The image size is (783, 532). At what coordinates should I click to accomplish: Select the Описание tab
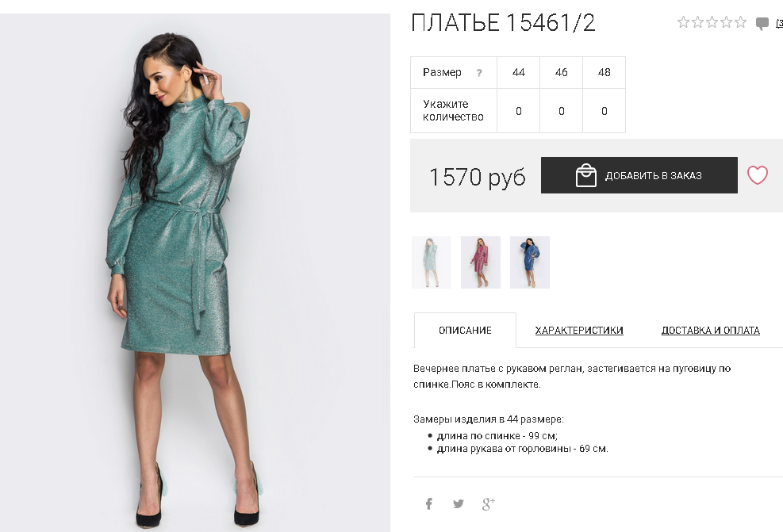(x=465, y=331)
